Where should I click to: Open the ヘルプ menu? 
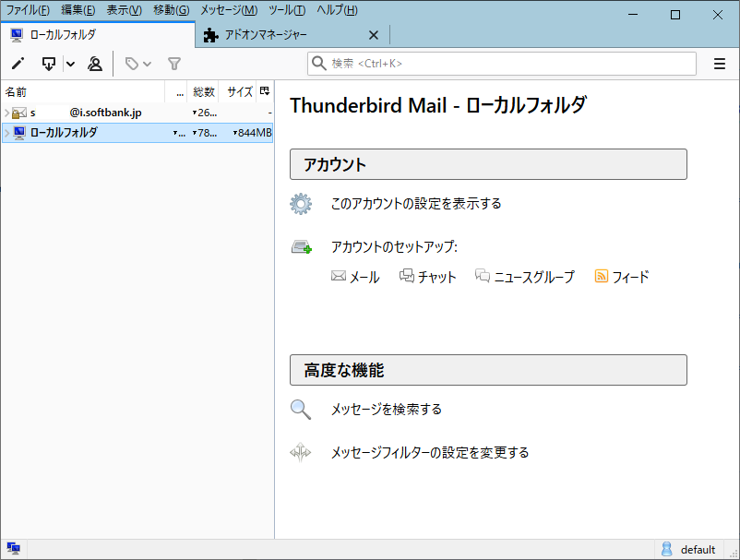pyautogui.click(x=337, y=10)
